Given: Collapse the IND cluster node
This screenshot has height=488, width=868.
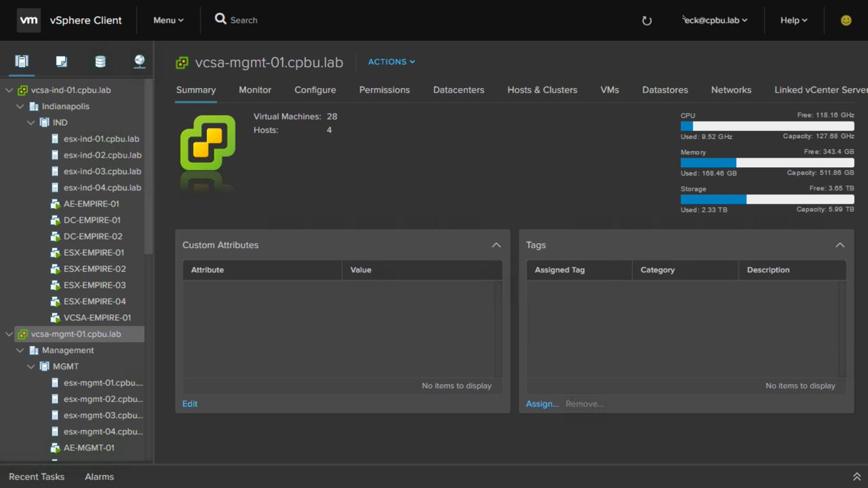Looking at the screenshot, I should [31, 123].
